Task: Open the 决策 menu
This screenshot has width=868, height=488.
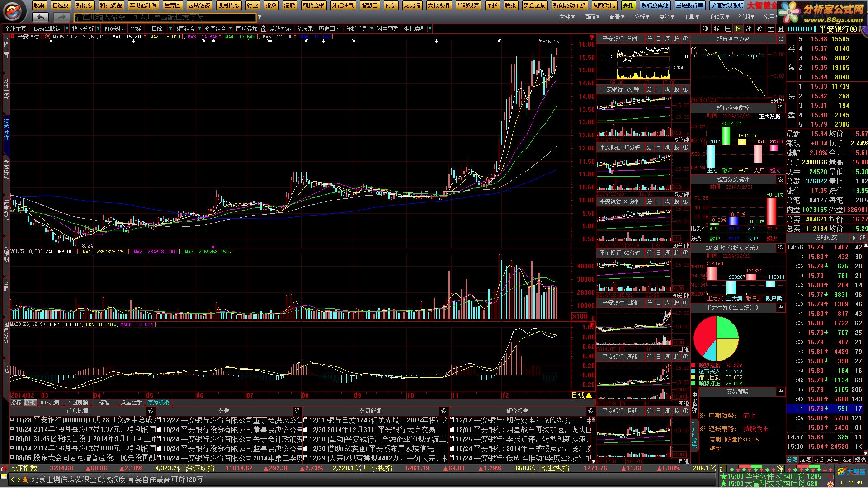Action: pyautogui.click(x=666, y=17)
